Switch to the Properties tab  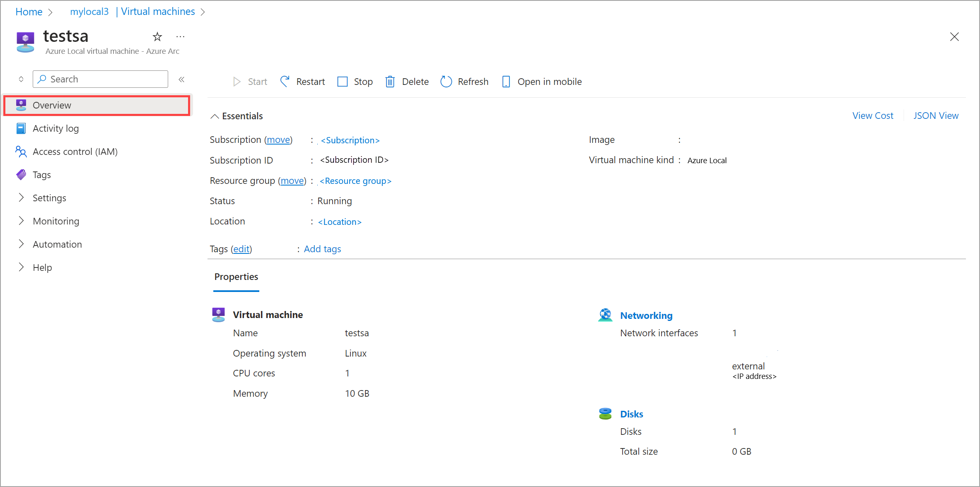click(x=236, y=277)
